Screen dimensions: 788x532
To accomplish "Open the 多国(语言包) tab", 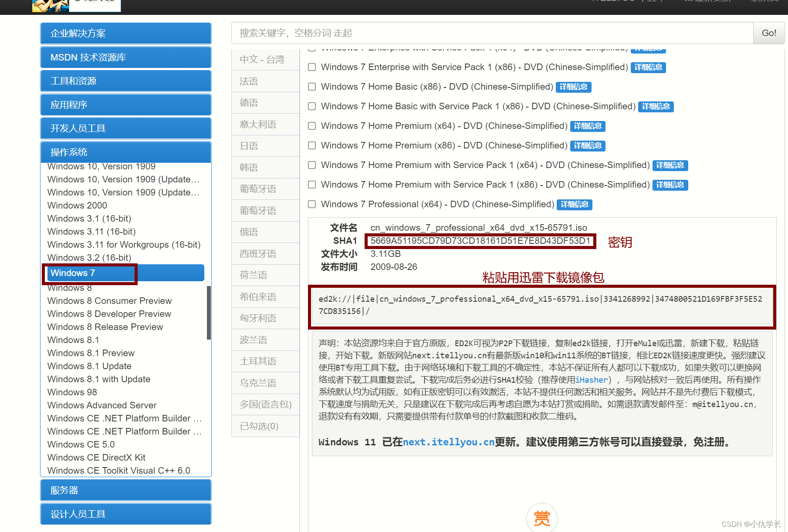I will 265,404.
